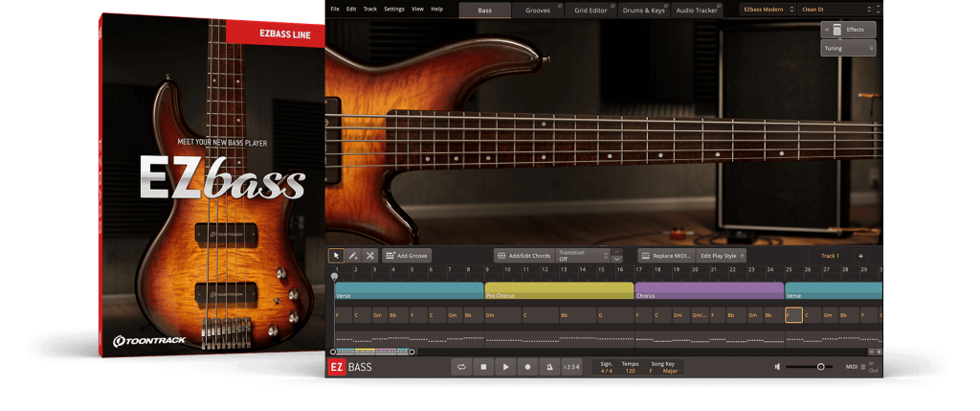Image resolution: width=980 pixels, height=411 pixels.
Task: Click the record button
Action: point(527,367)
